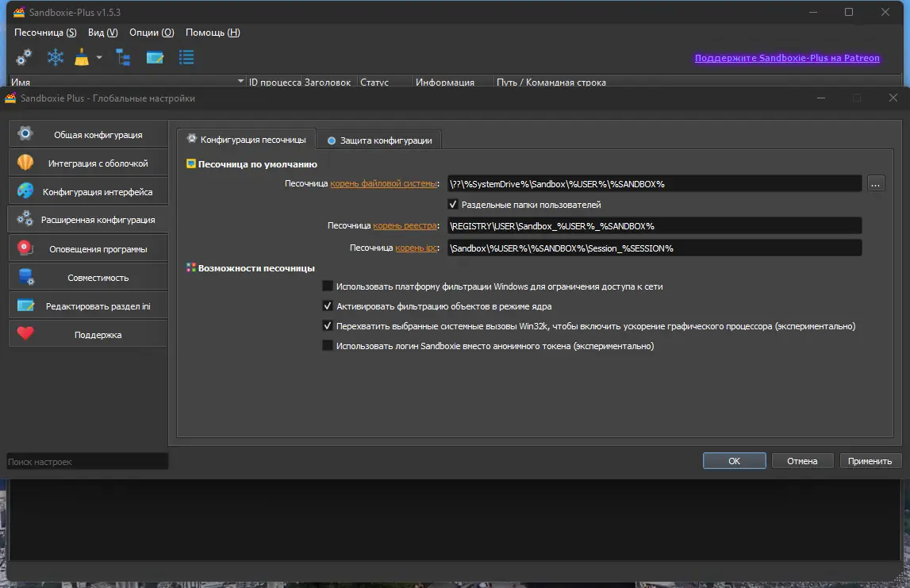This screenshot has width=910, height=588.
Task: Click the Путь / Командная строка column header
Action: (697, 82)
